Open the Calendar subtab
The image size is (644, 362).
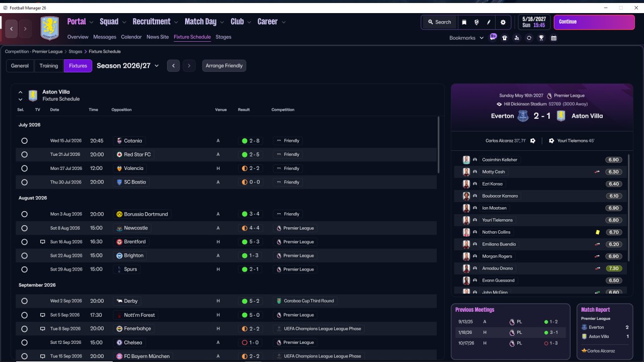coord(131,37)
